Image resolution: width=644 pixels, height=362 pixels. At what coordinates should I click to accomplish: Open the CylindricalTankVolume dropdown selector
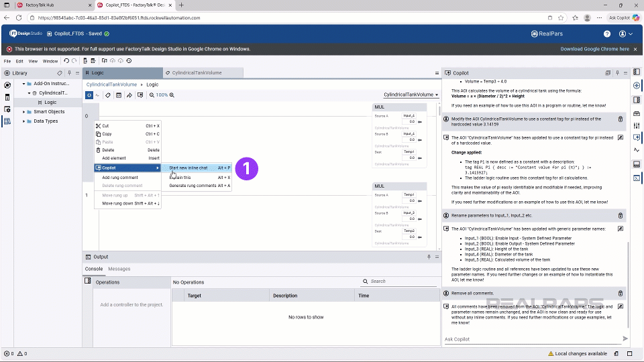coord(411,95)
